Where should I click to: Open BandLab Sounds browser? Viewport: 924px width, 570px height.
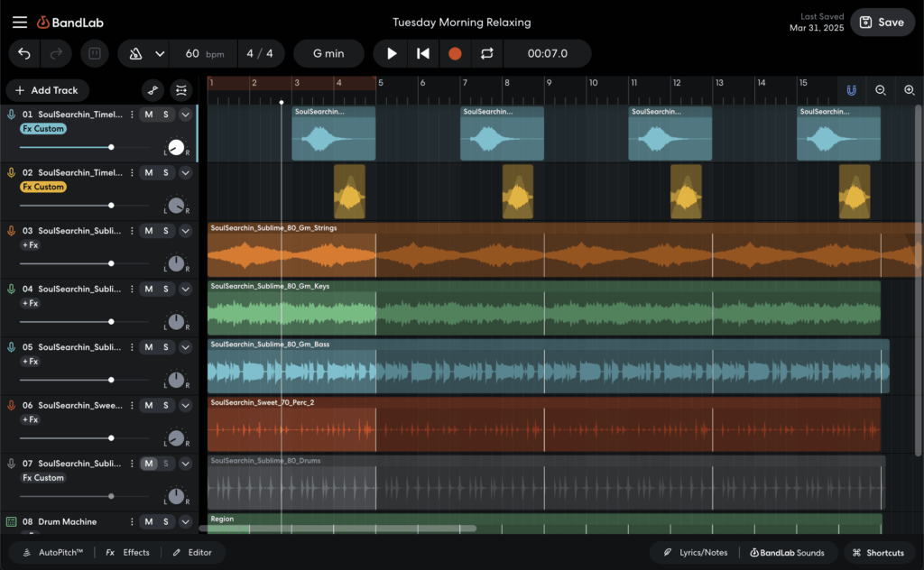(x=787, y=553)
